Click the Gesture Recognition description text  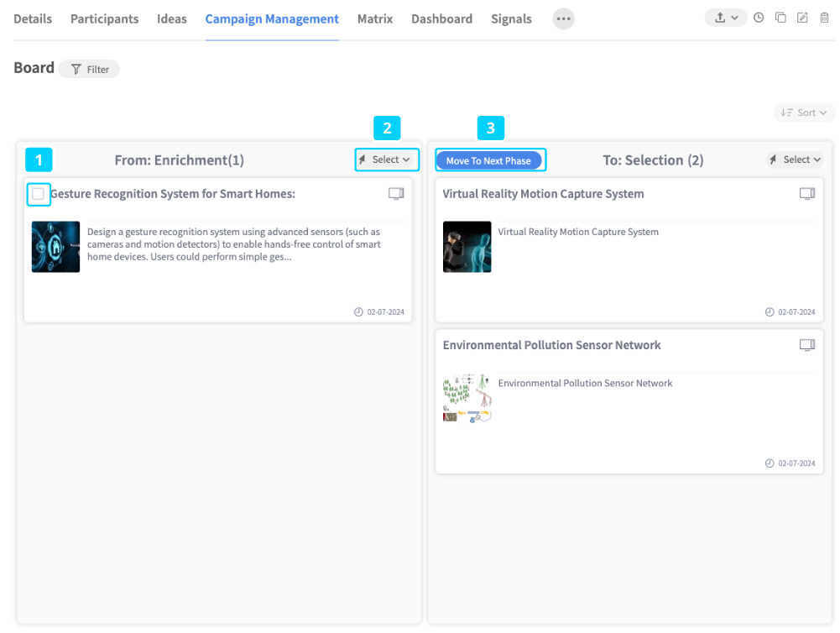(234, 243)
